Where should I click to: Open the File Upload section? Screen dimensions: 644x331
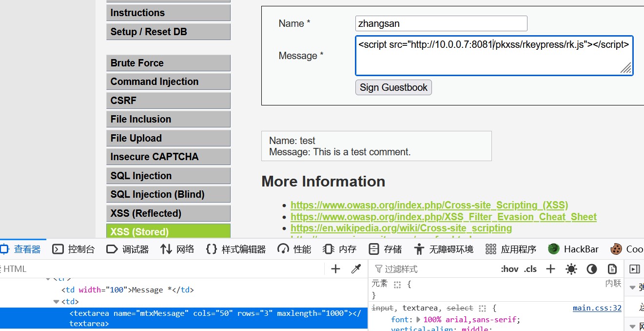point(168,138)
